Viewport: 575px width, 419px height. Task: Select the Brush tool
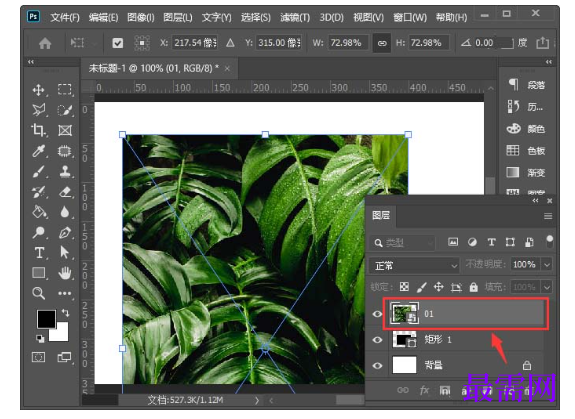(39, 171)
